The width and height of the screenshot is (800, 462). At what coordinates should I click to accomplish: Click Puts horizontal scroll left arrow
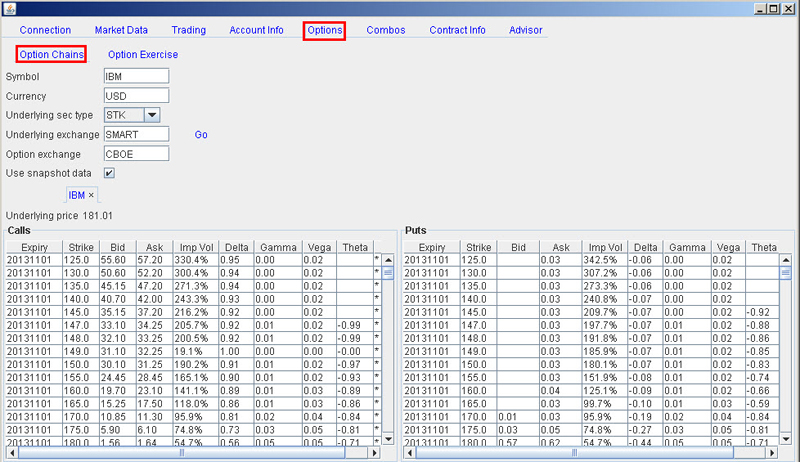click(410, 452)
